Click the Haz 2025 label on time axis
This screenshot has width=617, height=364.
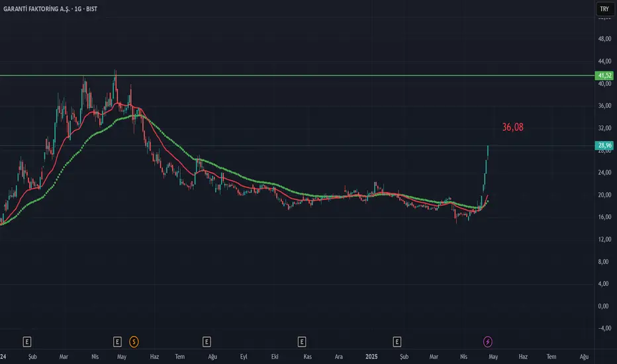coord(523,357)
